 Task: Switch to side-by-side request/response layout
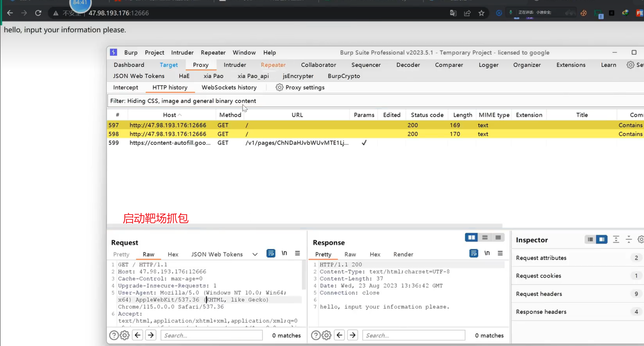point(471,237)
